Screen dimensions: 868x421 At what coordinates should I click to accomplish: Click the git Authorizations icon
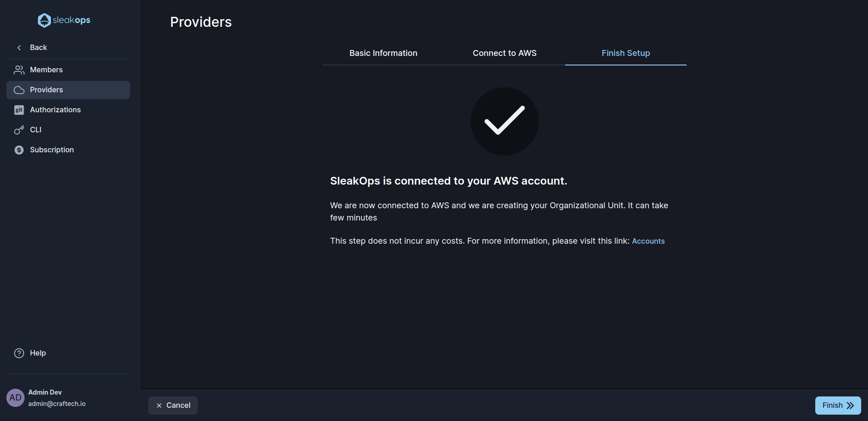(19, 110)
